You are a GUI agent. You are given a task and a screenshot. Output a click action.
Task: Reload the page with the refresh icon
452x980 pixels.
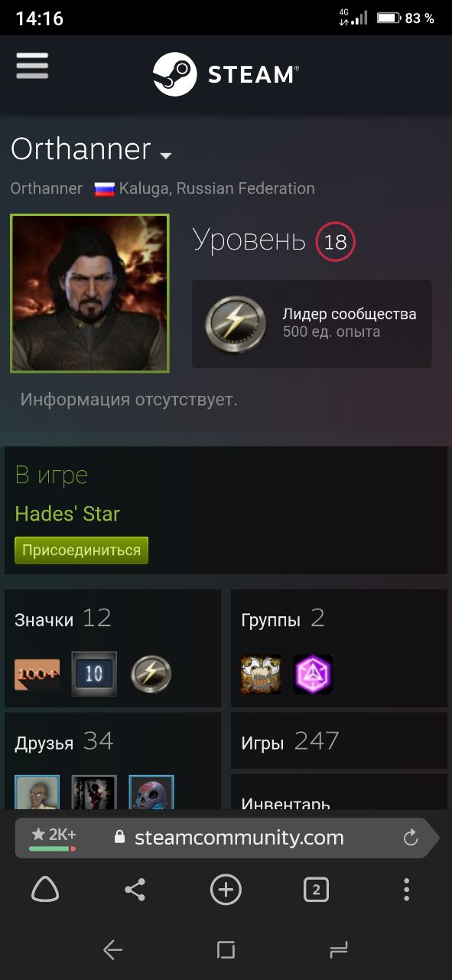tap(411, 838)
